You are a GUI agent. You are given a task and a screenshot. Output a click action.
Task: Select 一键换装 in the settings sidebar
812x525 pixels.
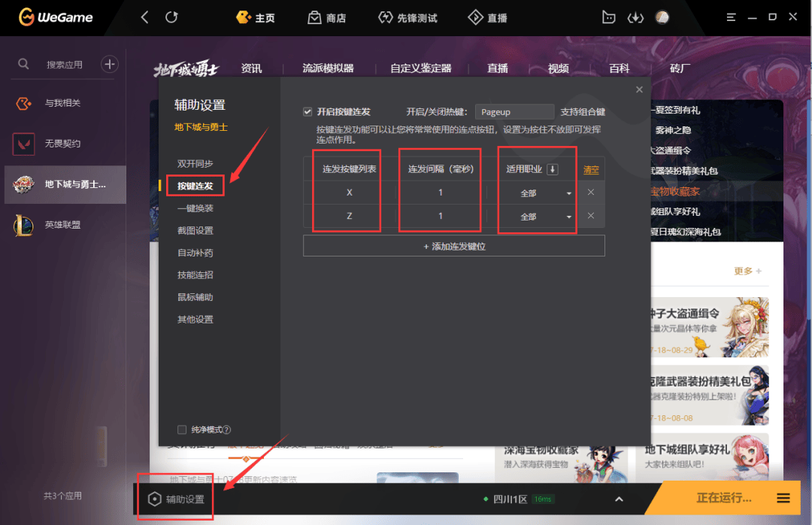[195, 208]
